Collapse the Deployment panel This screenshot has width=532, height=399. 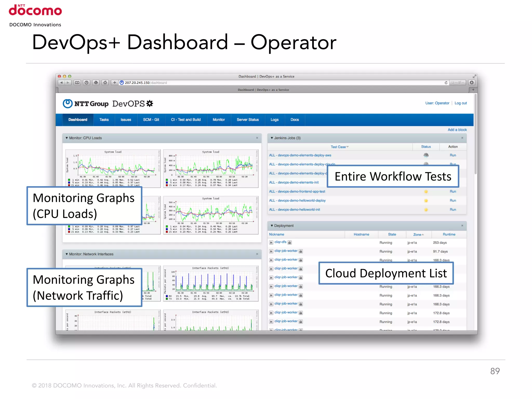(272, 226)
